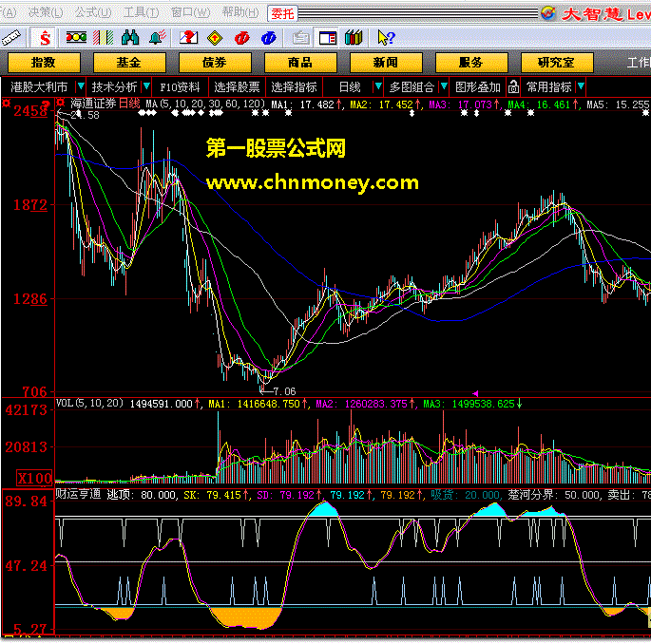The height and width of the screenshot is (644, 651).
Task: Open the 工具(T) menu
Action: point(142,12)
